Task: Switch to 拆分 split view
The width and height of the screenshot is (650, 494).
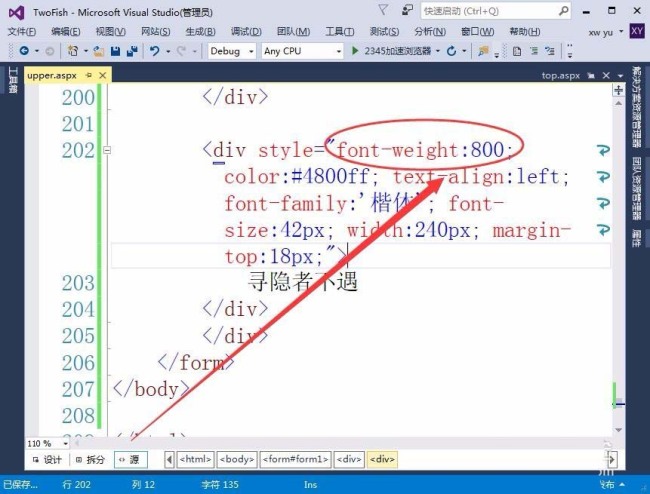Action: point(90,460)
